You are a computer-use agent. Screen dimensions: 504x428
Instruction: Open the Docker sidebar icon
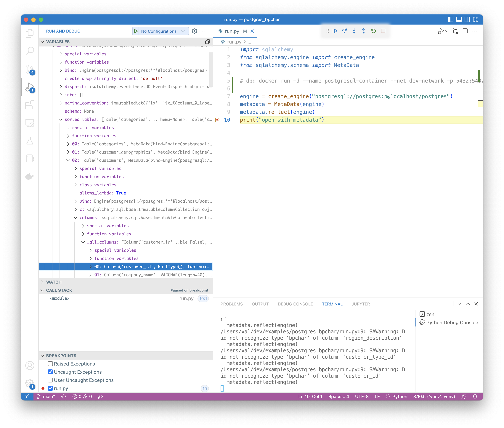(30, 176)
